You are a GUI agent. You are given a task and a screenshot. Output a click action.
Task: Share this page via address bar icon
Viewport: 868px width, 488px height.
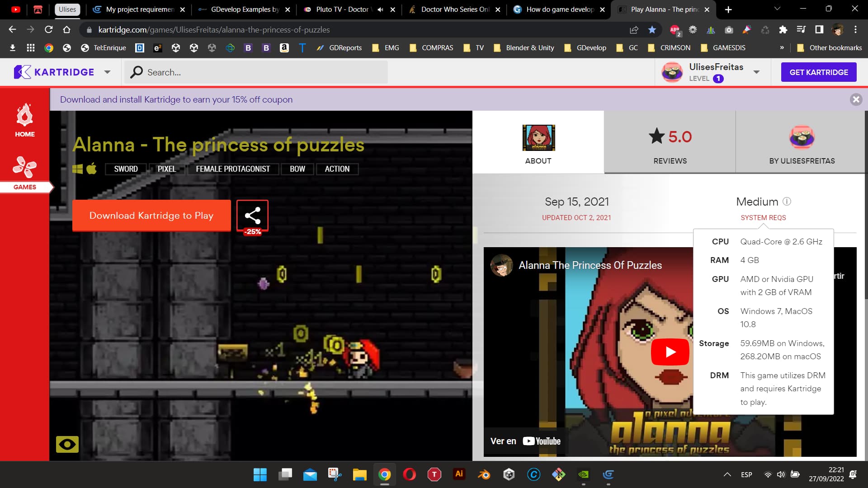634,29
